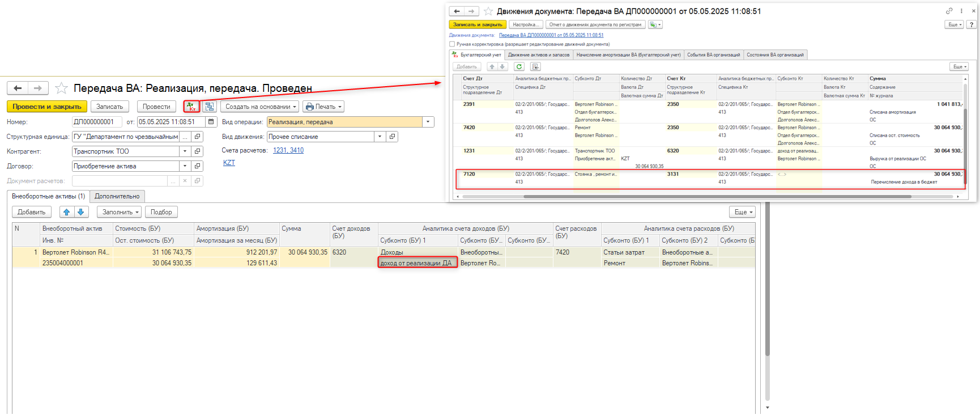The image size is (980, 419).
Task: Click date field 05.05.2025 11:08:51
Action: (x=172, y=122)
